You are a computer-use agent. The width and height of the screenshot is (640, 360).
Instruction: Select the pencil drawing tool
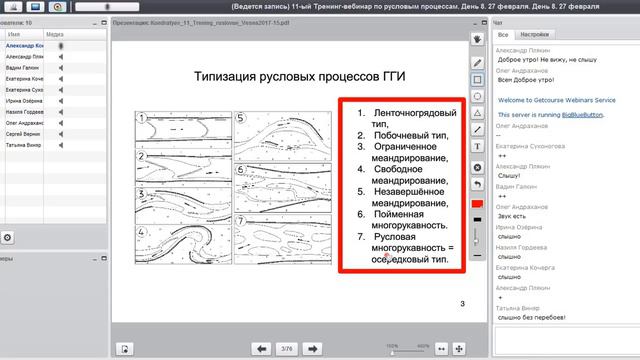(477, 62)
